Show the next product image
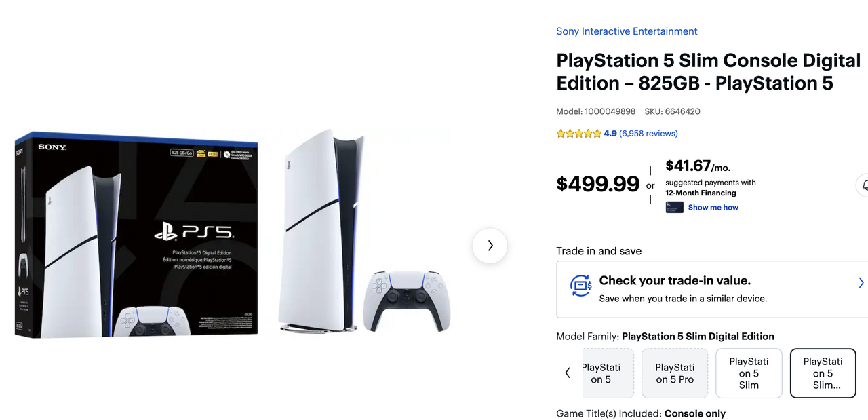 click(490, 246)
